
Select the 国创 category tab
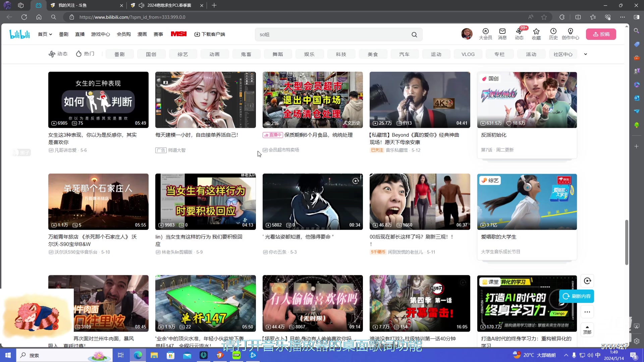pos(151,54)
